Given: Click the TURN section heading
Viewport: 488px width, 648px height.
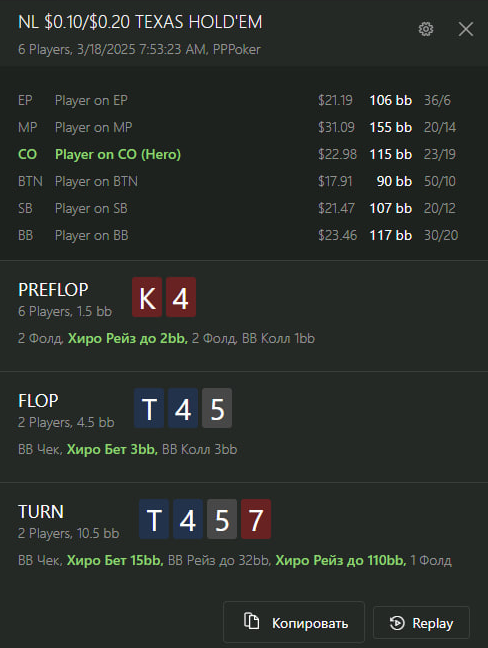Looking at the screenshot, I should (41, 512).
